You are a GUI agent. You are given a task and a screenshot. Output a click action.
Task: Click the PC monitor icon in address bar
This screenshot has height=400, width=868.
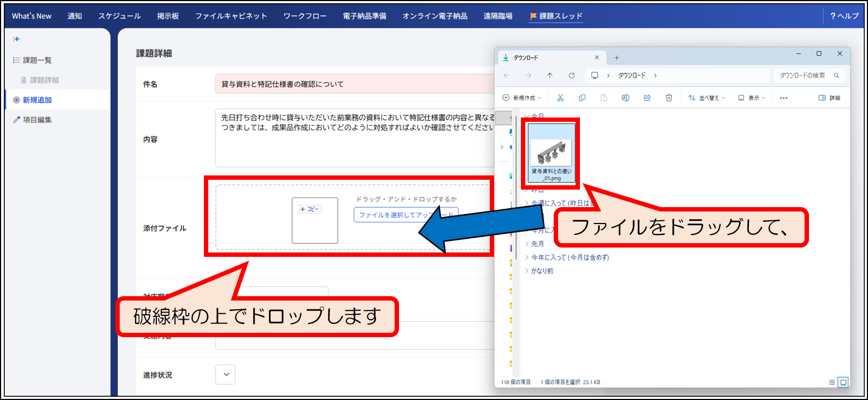595,75
